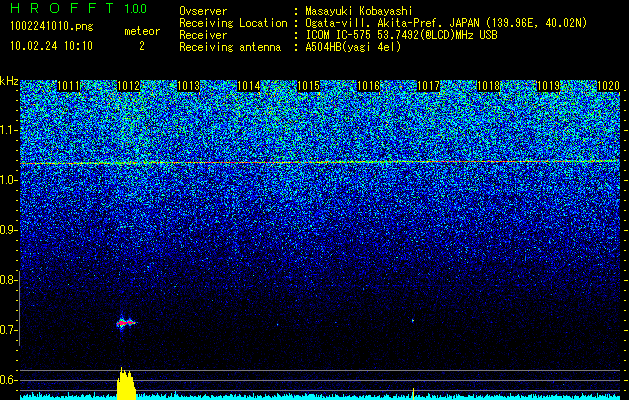This screenshot has height=400, width=629.
Task: Click the 1018 time marker
Action: [489, 86]
